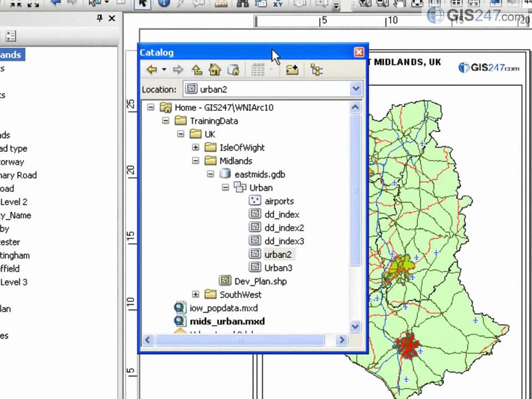Screen dimensions: 532x399
Task: Toggle Contents Panel icon in Catalog
Action: (x=316, y=70)
